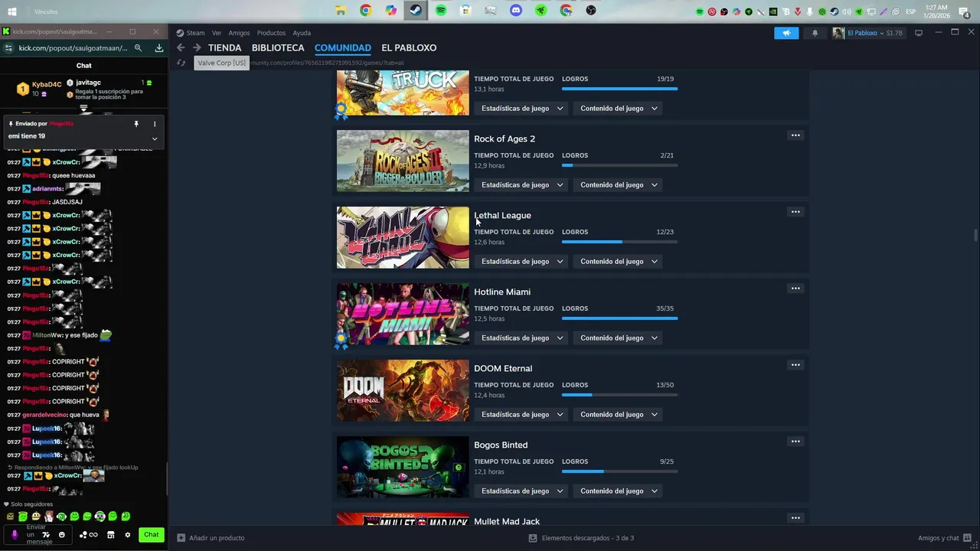Expand Estadísticas de juego for Lethal League
The image size is (980, 551).
(521, 261)
